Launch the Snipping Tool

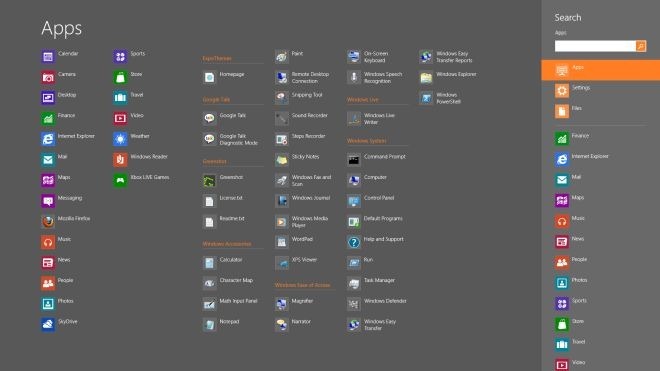pyautogui.click(x=282, y=98)
